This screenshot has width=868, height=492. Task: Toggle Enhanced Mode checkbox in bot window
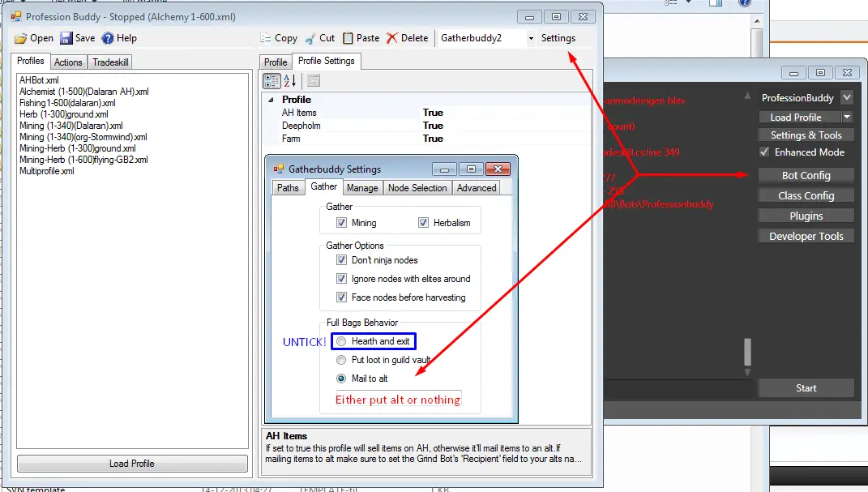764,152
